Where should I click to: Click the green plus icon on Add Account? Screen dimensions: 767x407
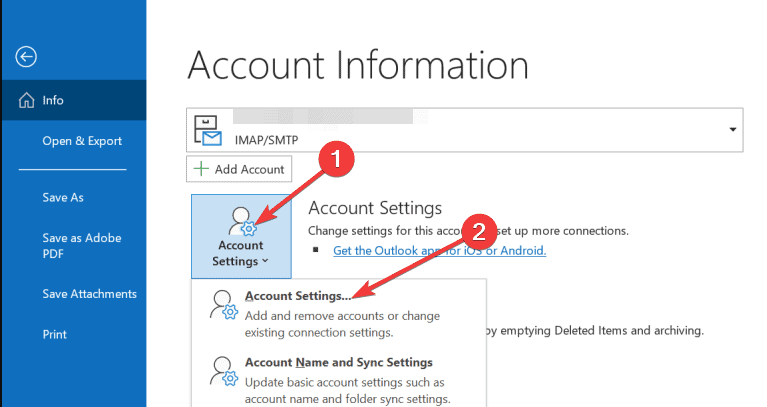coord(201,169)
